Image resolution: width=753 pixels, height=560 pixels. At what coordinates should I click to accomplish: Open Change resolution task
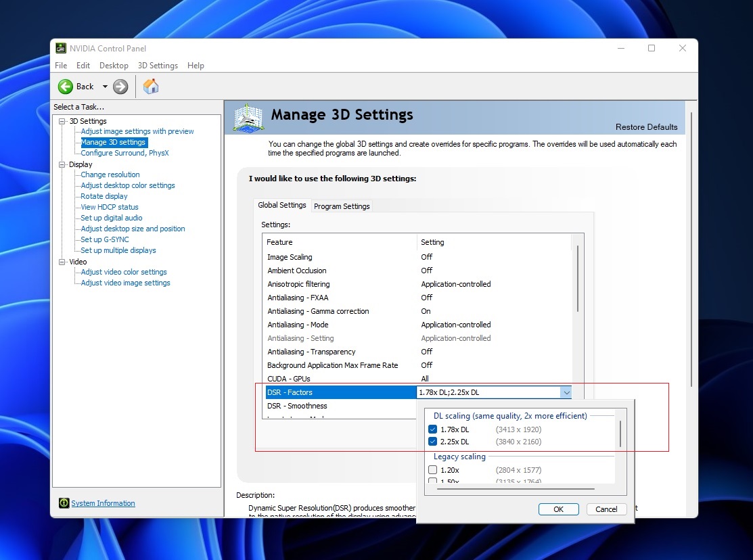[110, 174]
